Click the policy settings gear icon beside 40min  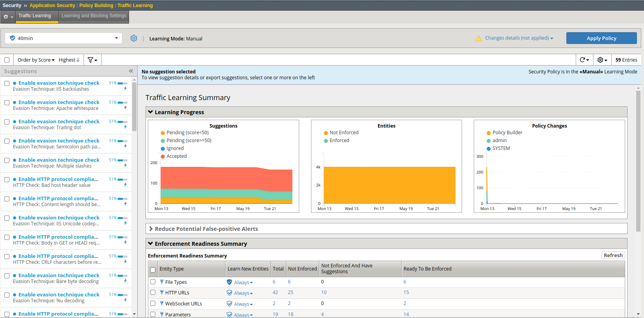click(x=134, y=38)
